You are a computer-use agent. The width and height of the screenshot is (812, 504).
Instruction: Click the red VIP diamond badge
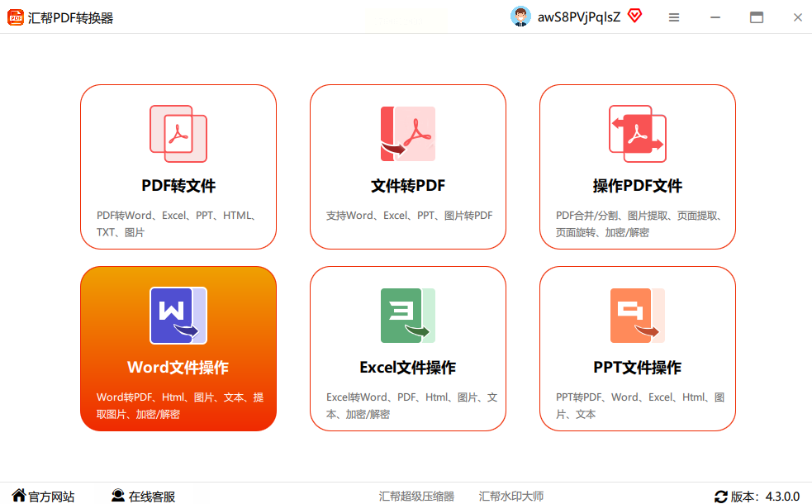634,16
